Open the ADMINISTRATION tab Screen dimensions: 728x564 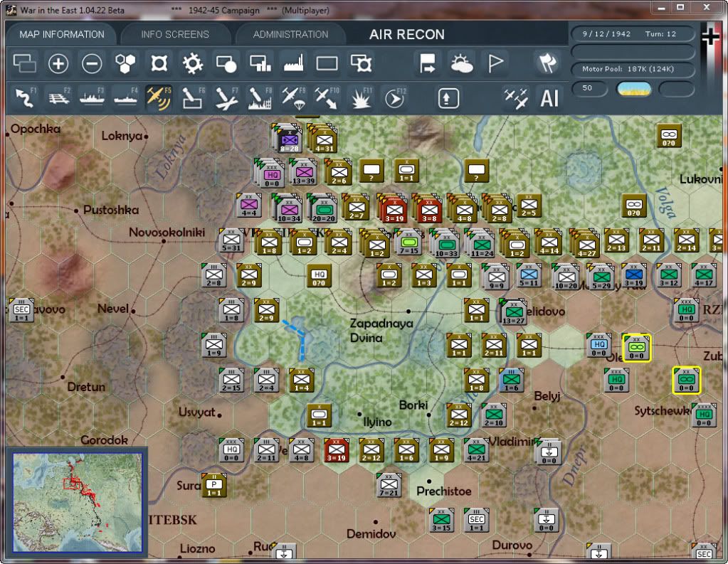click(x=290, y=34)
